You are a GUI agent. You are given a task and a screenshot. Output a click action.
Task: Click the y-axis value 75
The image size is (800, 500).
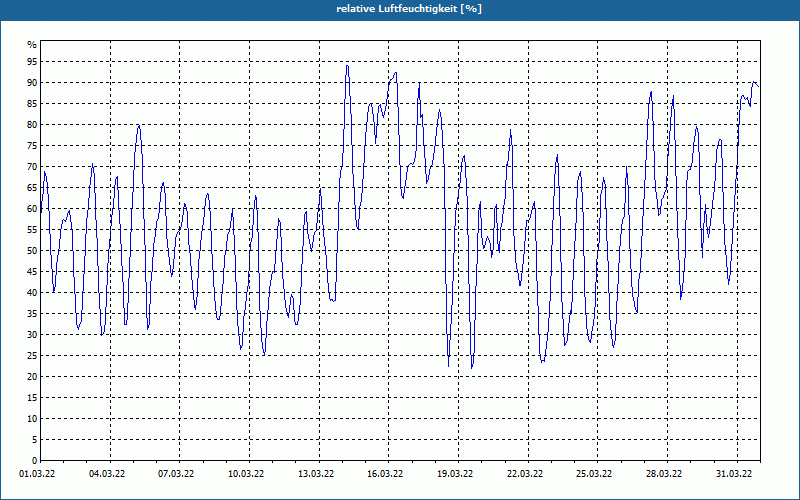click(32, 145)
